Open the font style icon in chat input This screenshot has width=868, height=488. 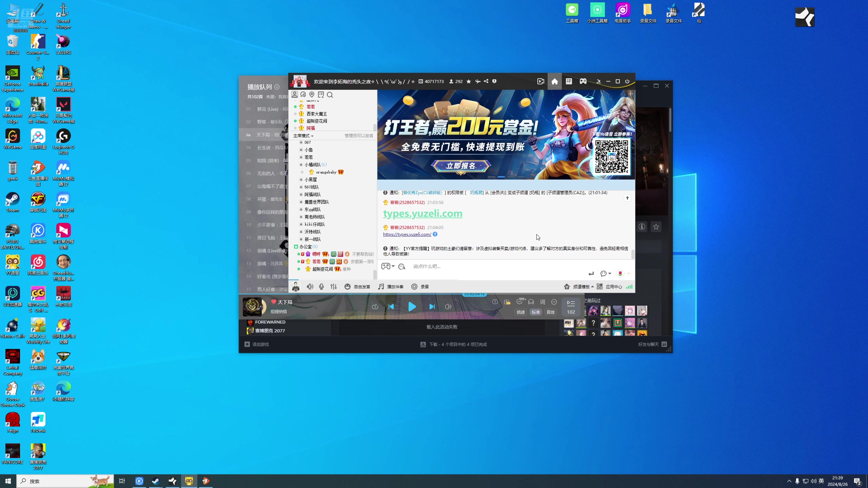coord(402,267)
